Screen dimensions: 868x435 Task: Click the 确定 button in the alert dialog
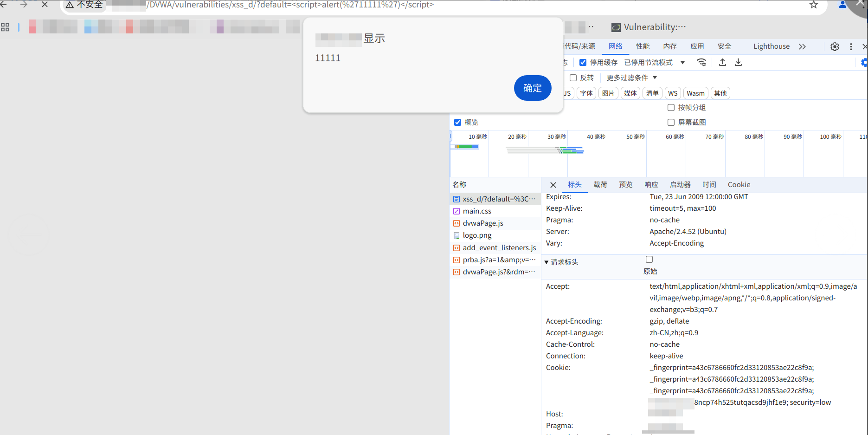tap(533, 88)
